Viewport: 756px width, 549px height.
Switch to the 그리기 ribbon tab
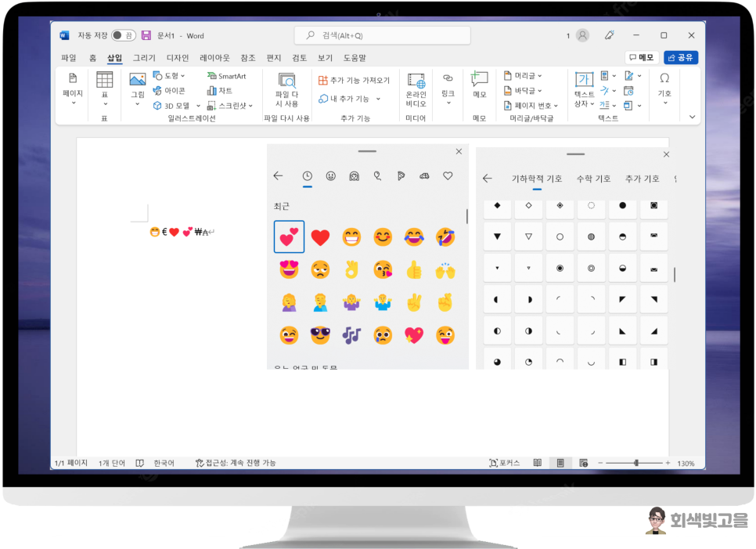tap(144, 57)
